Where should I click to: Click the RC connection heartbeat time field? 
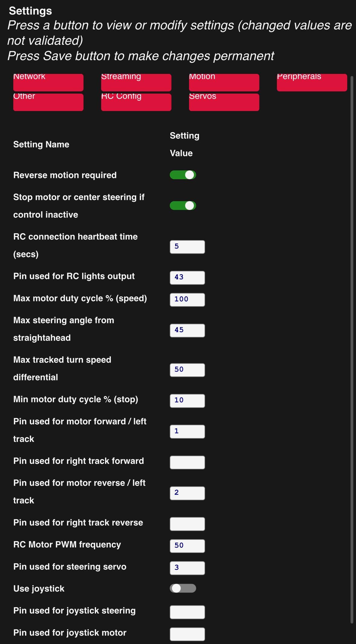[x=187, y=247]
